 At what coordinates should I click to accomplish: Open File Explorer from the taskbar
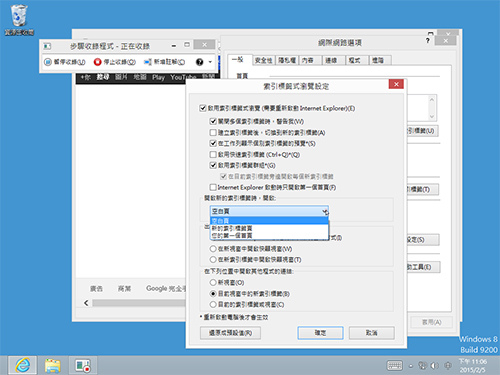click(53, 365)
